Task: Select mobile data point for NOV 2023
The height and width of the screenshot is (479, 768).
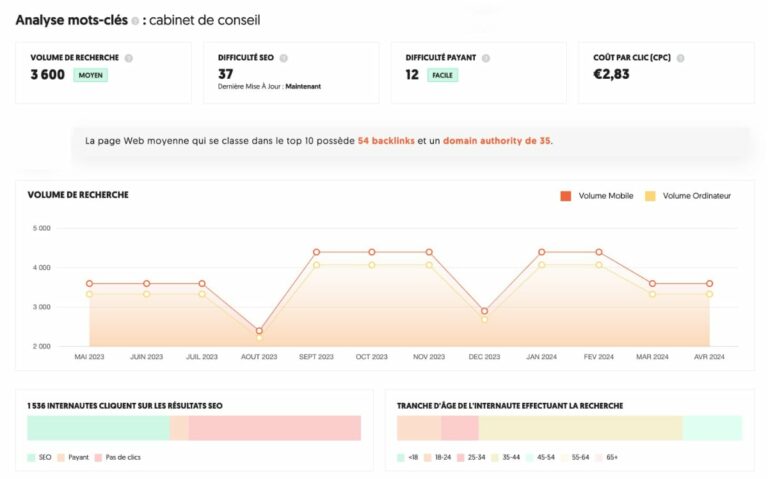Action: (x=429, y=252)
